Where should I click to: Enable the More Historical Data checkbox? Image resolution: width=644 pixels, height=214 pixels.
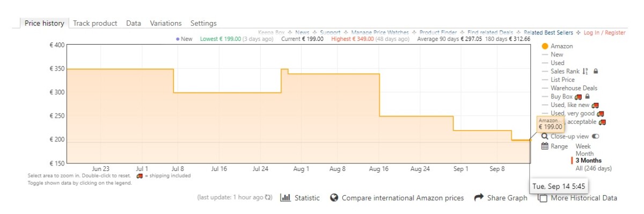543,198
